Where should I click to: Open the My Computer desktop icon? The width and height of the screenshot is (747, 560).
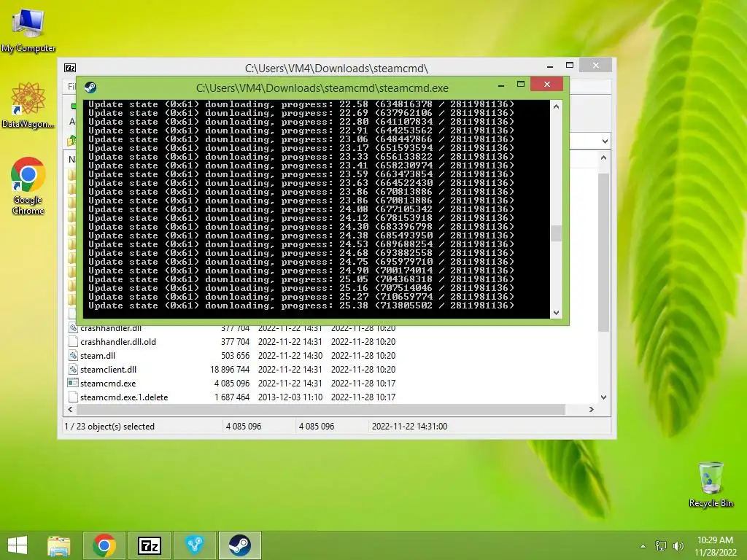click(28, 29)
